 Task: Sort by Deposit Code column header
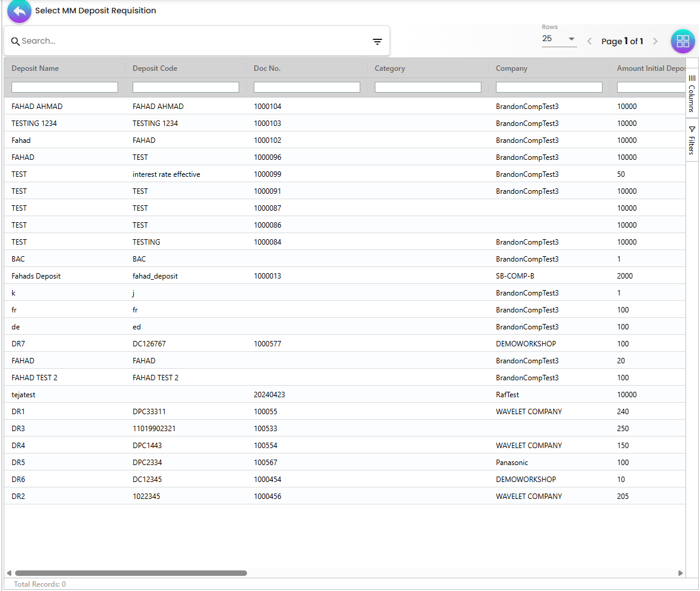click(x=155, y=68)
